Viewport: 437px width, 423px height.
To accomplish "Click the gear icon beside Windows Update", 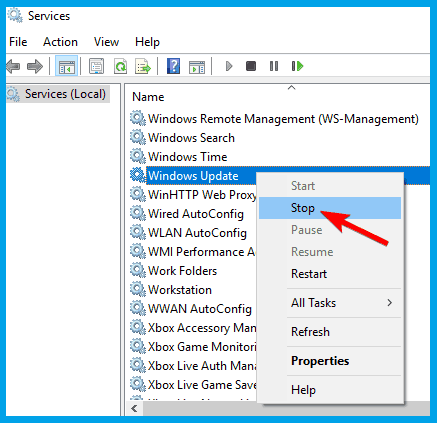I will (138, 175).
